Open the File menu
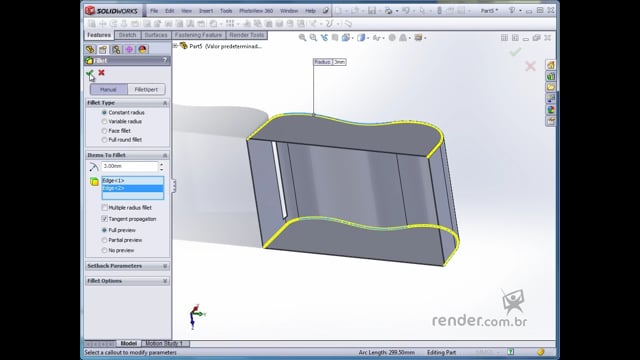 click(154, 11)
